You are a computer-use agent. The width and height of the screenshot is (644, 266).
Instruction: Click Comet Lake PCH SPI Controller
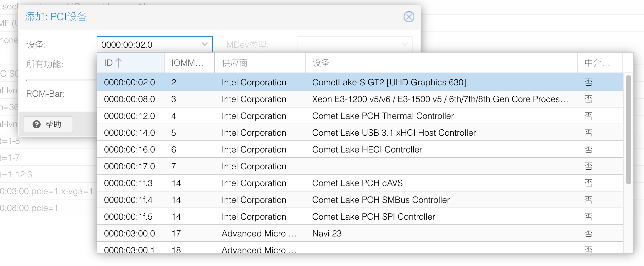374,217
